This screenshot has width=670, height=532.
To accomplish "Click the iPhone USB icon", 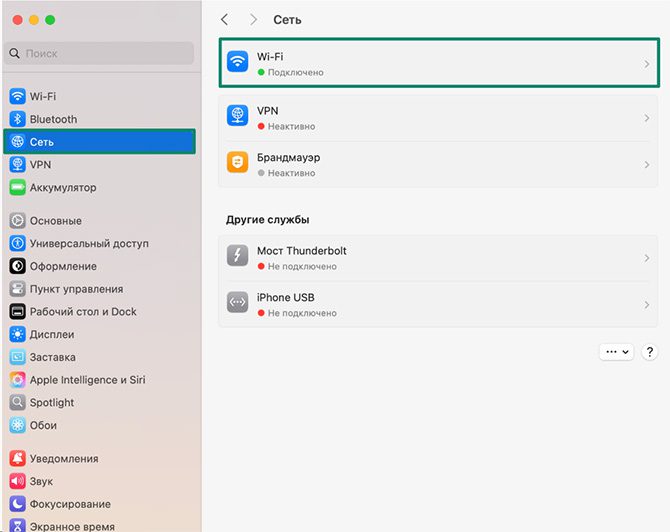I will point(238,303).
